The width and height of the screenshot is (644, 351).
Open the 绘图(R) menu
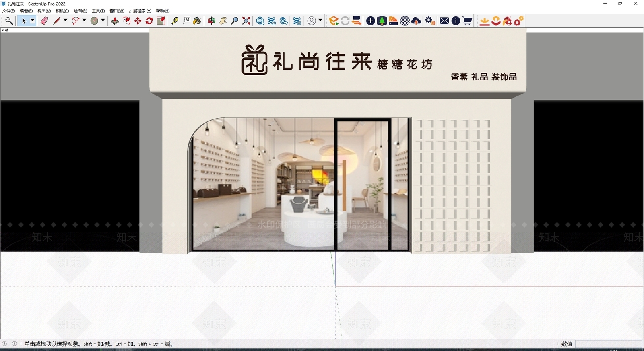pos(80,11)
